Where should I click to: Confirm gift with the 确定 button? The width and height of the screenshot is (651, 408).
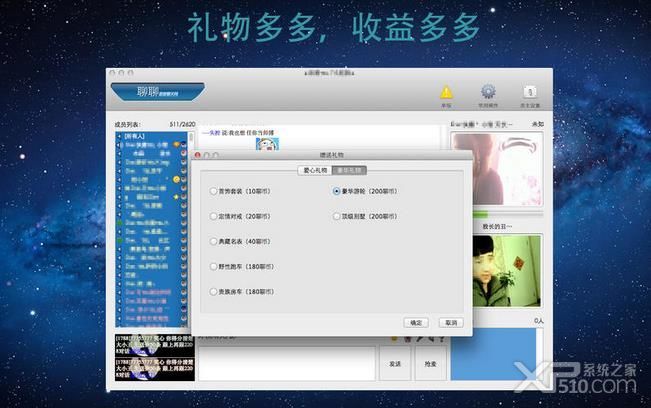click(x=416, y=322)
